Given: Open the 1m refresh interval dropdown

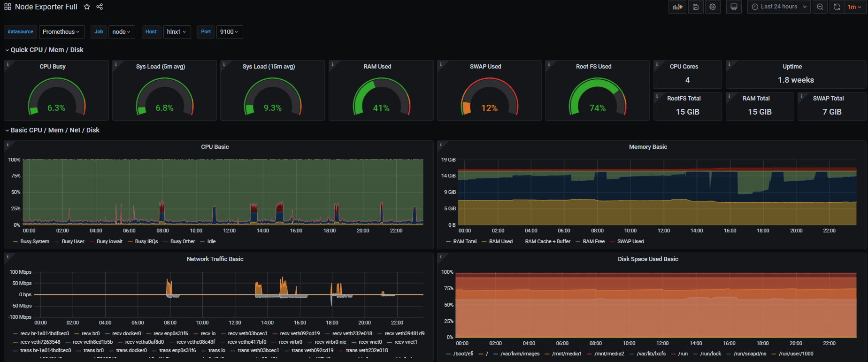Looking at the screenshot, I should point(854,7).
